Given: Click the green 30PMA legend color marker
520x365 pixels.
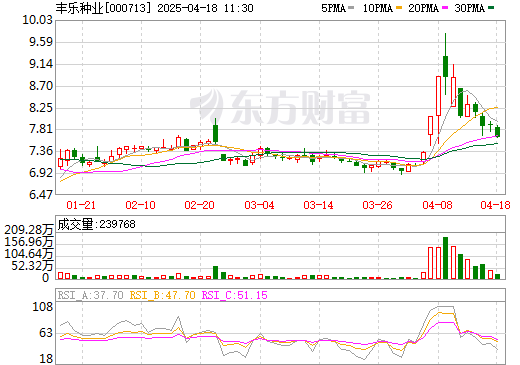Looking at the screenshot, I should 491,8.
